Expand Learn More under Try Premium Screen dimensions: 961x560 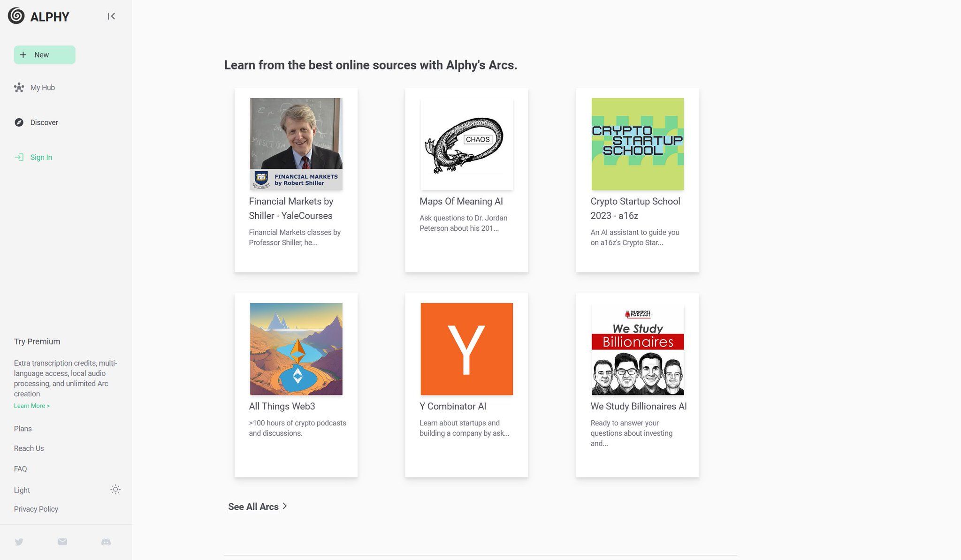31,405
